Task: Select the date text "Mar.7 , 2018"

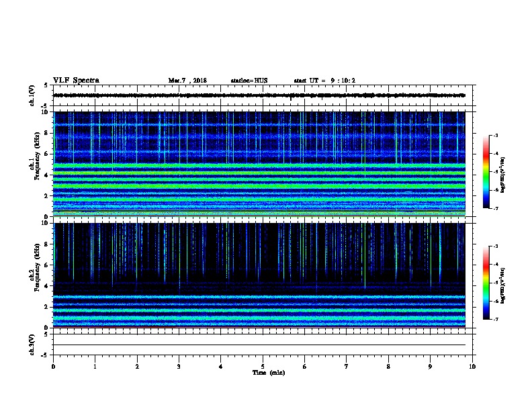Action: [187, 81]
